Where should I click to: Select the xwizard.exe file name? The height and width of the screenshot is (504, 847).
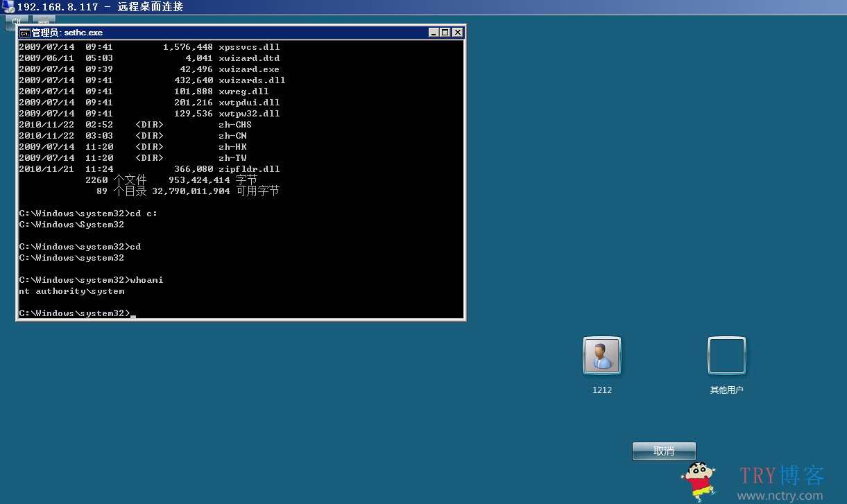point(249,69)
